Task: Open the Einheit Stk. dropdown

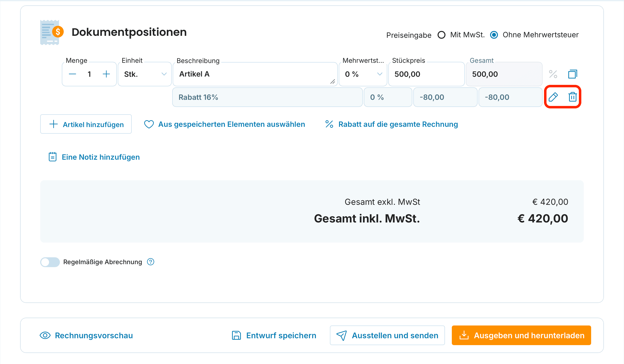Action: click(145, 74)
